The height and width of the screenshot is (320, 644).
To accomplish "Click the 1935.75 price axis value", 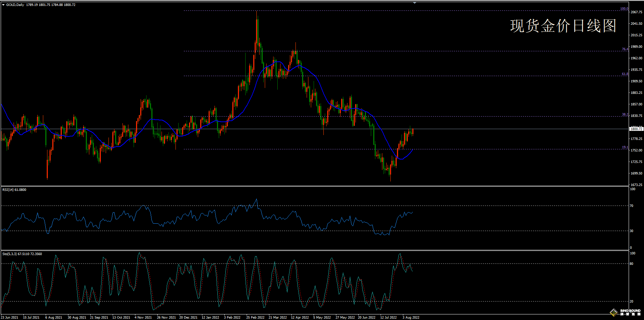I will pos(637,70).
